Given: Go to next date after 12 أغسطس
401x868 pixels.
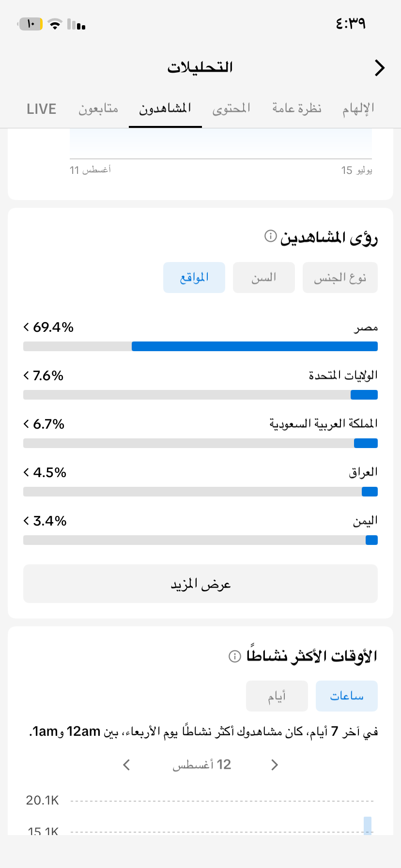Looking at the screenshot, I should click(x=126, y=765).
